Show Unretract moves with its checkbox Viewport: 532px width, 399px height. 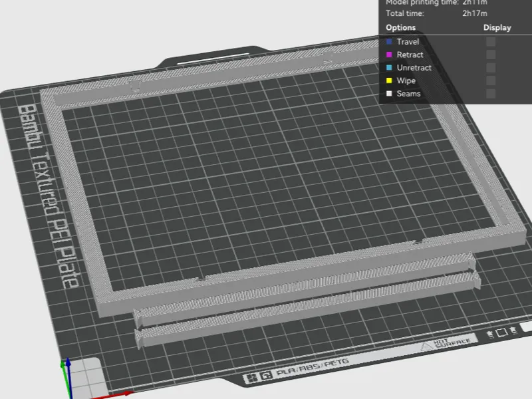coord(491,68)
